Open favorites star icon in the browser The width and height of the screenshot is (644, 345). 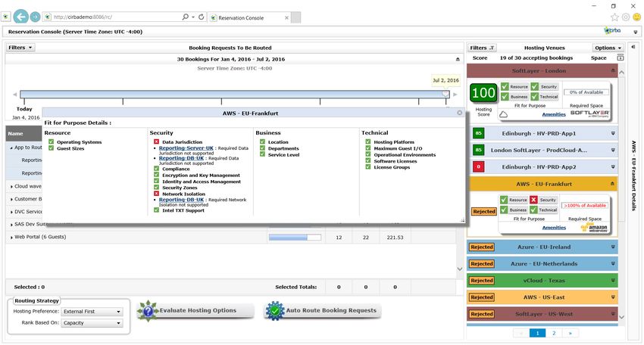614,17
